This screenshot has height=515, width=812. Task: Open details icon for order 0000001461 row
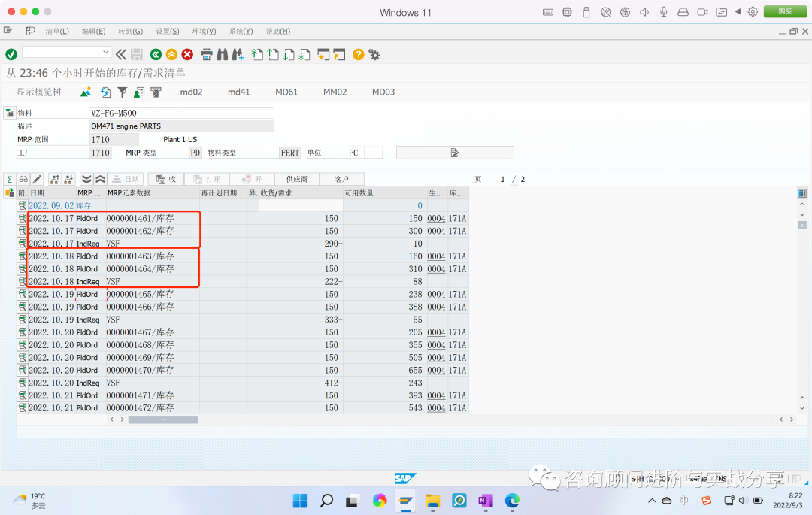(23, 218)
